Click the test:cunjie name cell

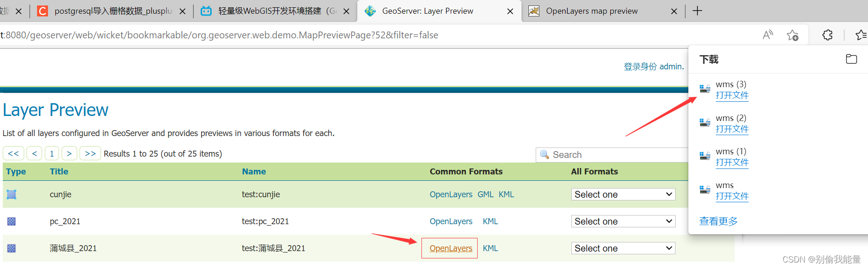[261, 194]
